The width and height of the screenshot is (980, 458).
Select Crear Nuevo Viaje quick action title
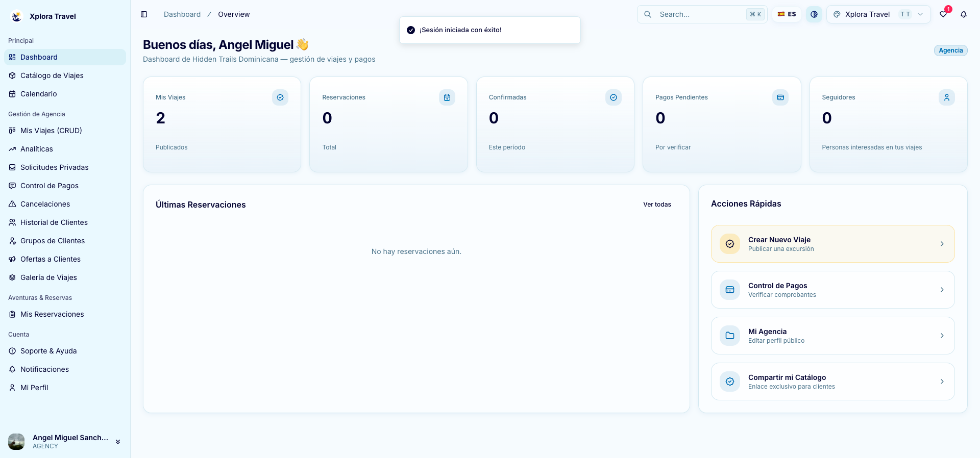tap(779, 240)
